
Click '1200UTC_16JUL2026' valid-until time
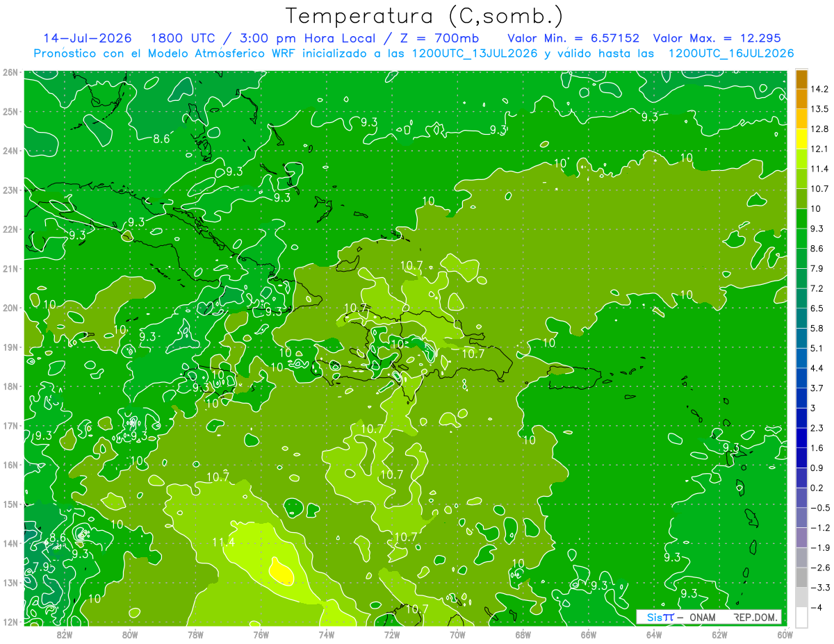coord(731,53)
